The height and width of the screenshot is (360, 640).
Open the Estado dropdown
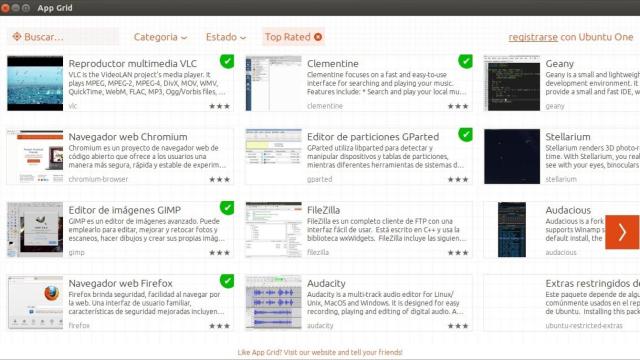coord(226,37)
